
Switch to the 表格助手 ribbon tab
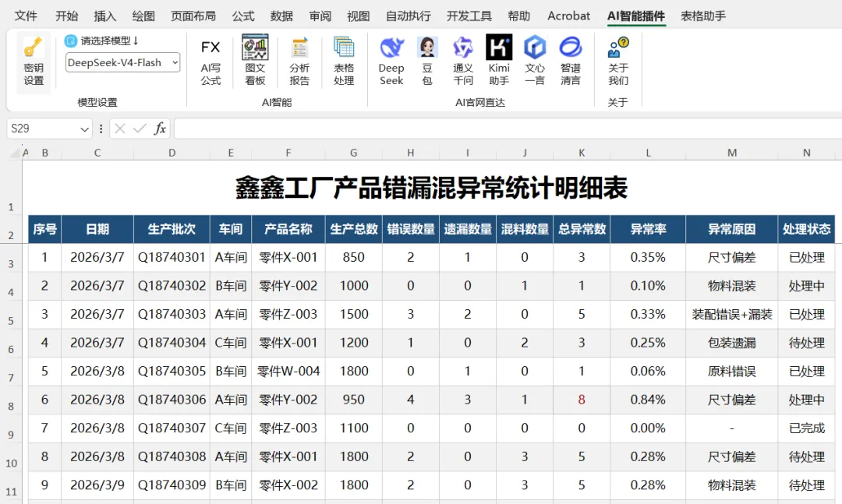(703, 16)
